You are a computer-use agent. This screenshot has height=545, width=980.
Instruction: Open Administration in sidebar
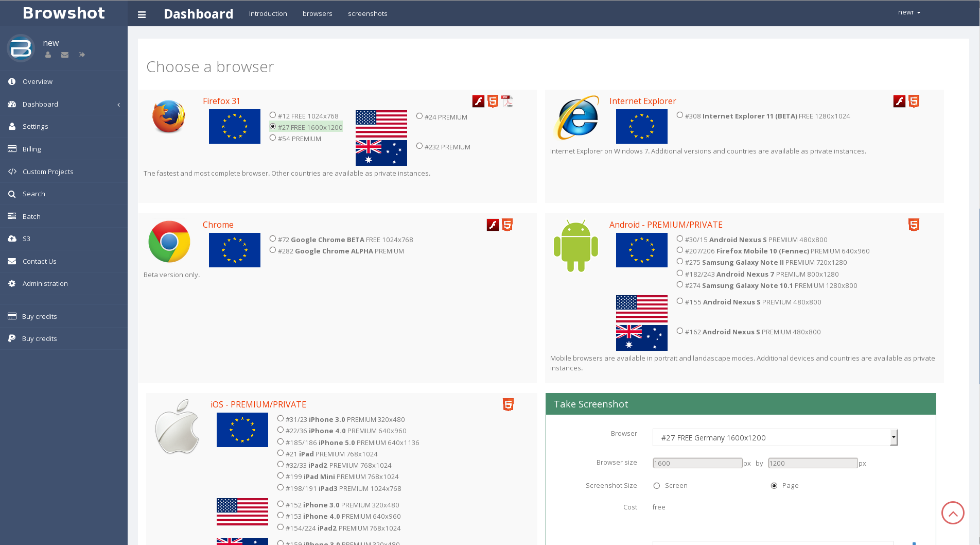point(64,283)
